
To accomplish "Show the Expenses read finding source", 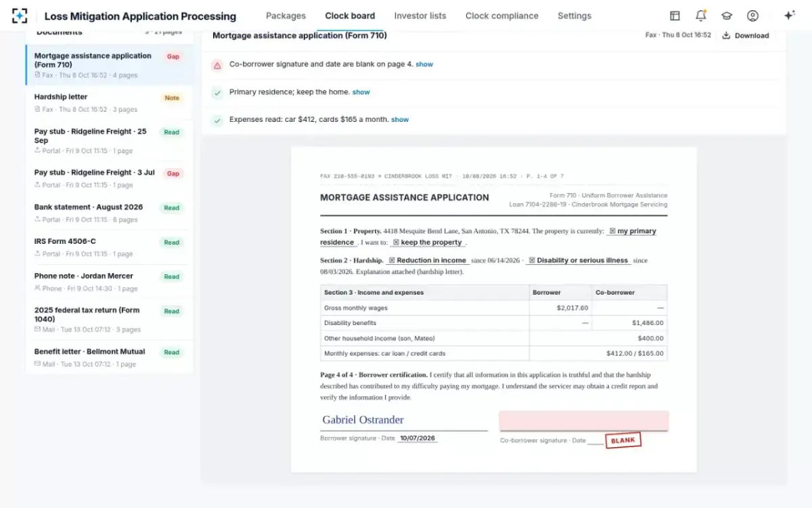I will (x=400, y=120).
